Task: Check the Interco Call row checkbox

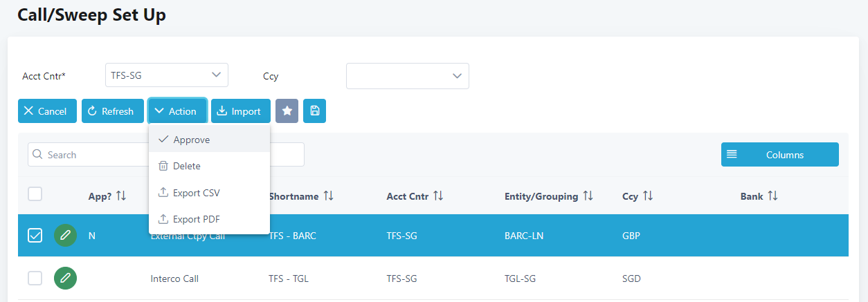Action: pyautogui.click(x=35, y=279)
